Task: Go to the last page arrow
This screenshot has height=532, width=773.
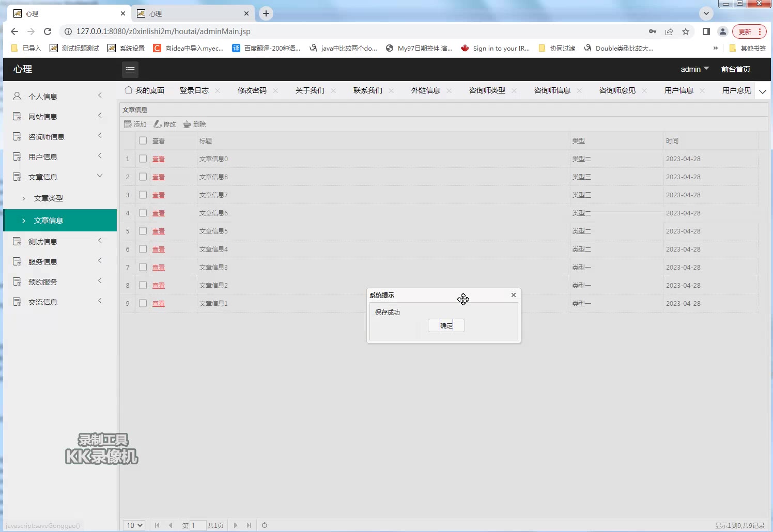Action: (x=249, y=525)
